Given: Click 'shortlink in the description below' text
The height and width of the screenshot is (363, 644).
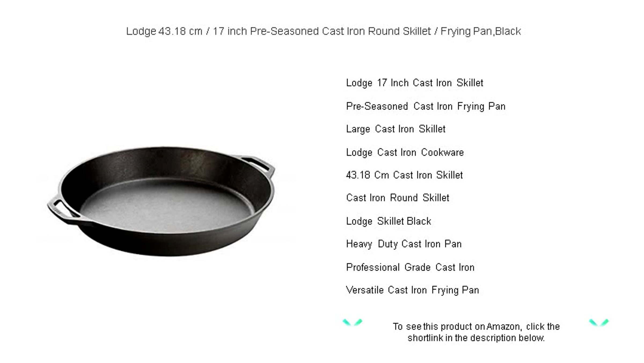Looking at the screenshot, I should pyautogui.click(x=476, y=338).
